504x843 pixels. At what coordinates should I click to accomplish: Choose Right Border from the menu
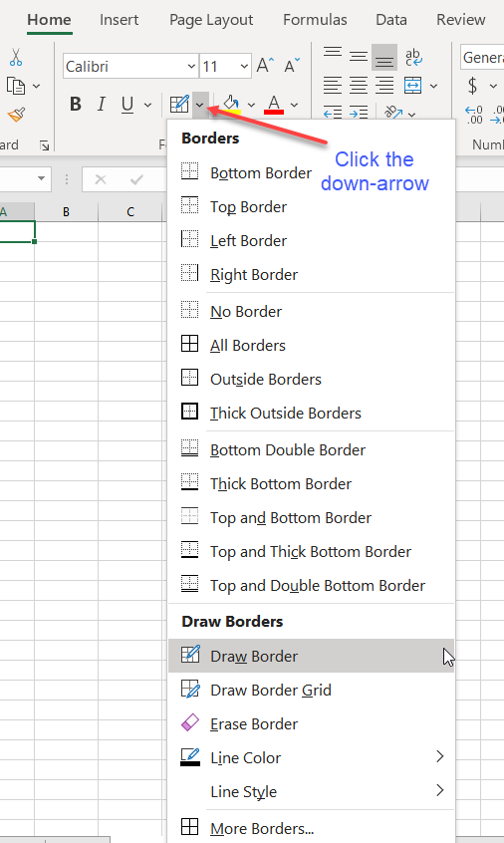pos(312,275)
